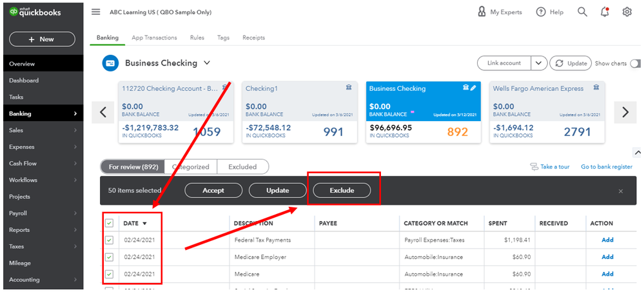Select the Wells Fargo American Express card

click(547, 112)
